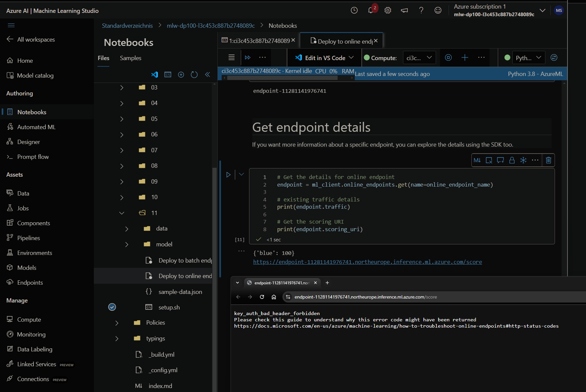Expand folder 03
This screenshot has width=586, height=392.
pos(122,88)
